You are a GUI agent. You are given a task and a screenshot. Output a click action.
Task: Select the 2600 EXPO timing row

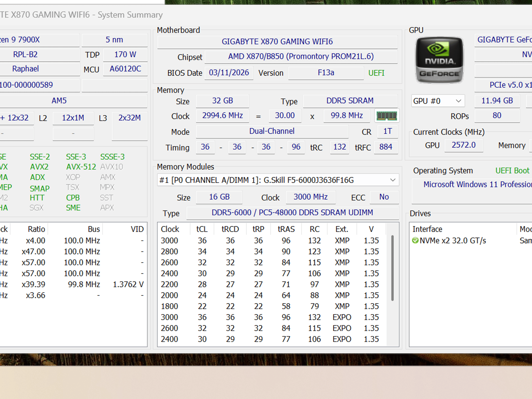(x=272, y=328)
